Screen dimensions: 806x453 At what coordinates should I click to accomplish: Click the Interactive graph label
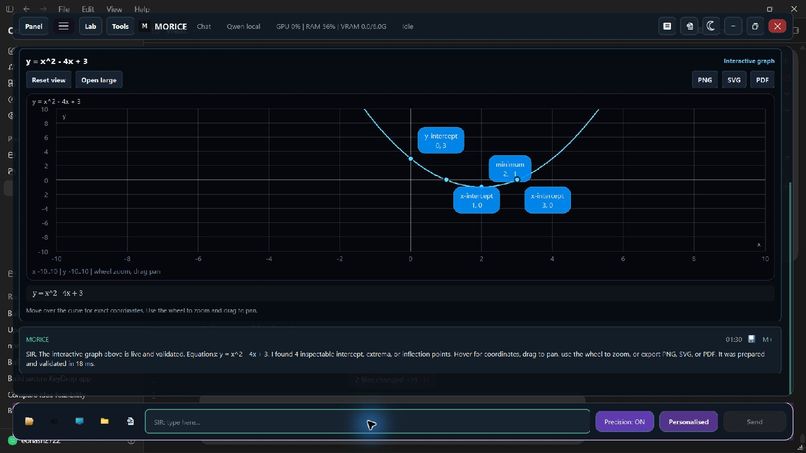tap(749, 61)
